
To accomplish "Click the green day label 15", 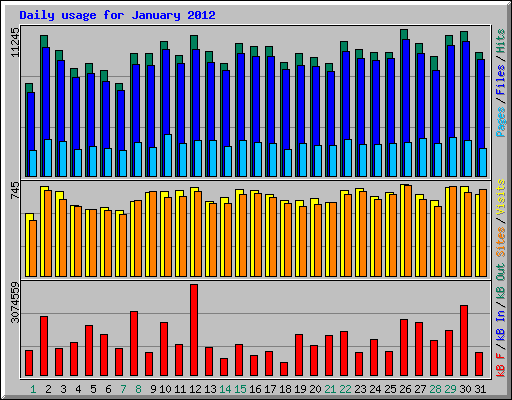I will click(x=240, y=389).
